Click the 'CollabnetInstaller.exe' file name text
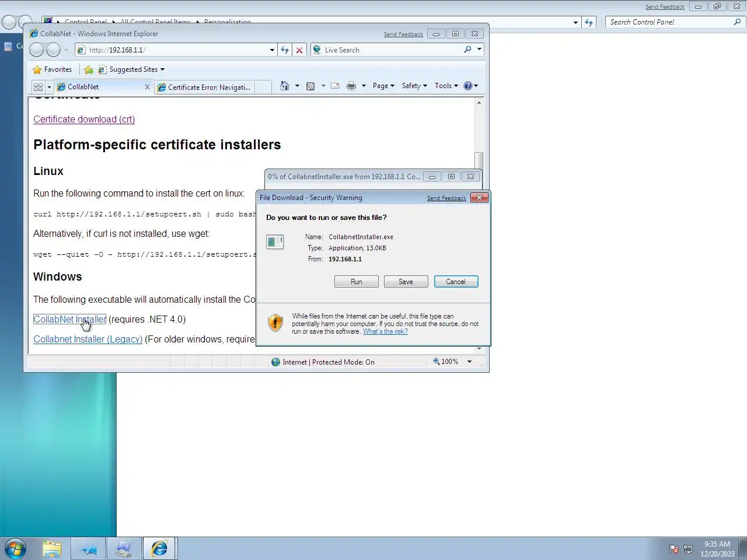Viewport: 747px width, 560px height. (361, 237)
